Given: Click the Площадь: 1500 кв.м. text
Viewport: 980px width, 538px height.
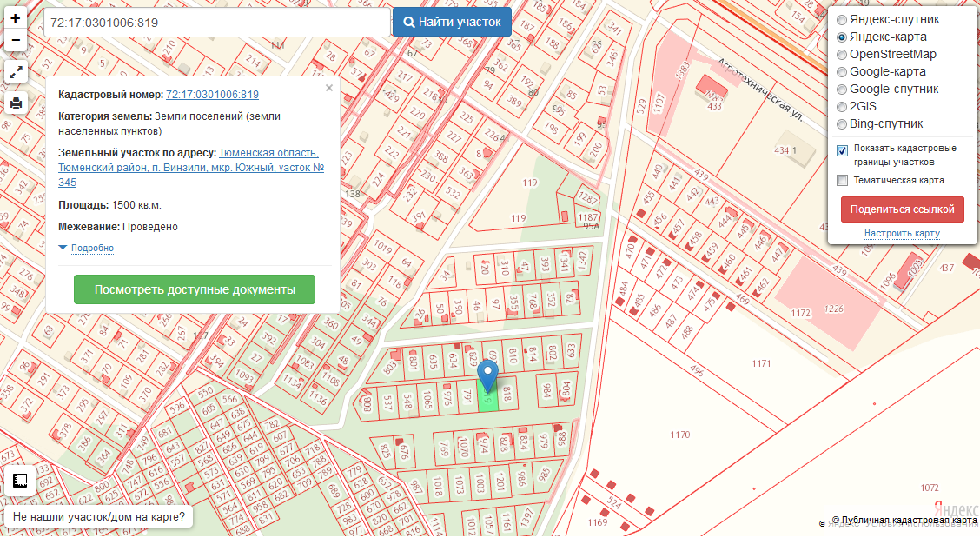Looking at the screenshot, I should coord(109,205).
